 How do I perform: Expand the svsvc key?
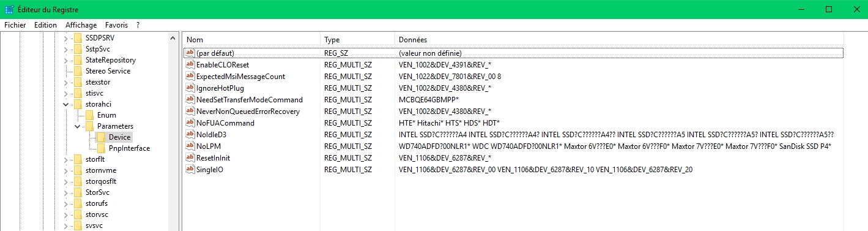click(x=65, y=225)
